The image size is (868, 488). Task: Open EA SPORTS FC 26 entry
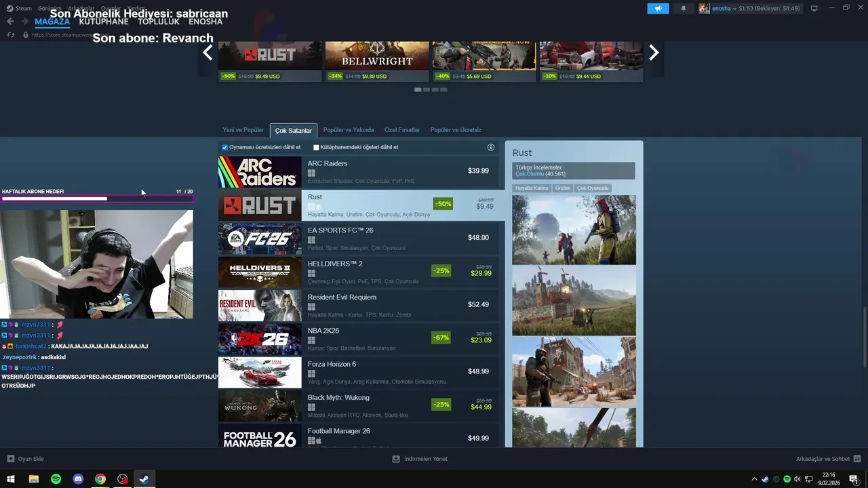click(358, 239)
